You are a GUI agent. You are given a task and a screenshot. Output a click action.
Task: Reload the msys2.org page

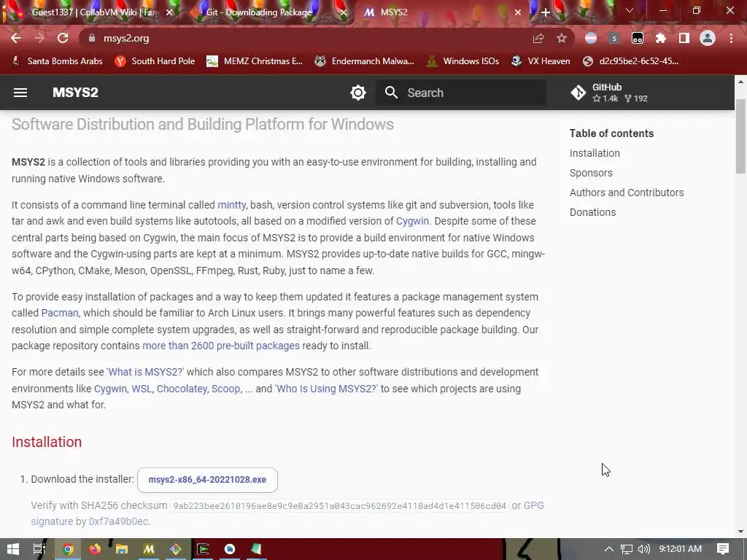coord(63,38)
